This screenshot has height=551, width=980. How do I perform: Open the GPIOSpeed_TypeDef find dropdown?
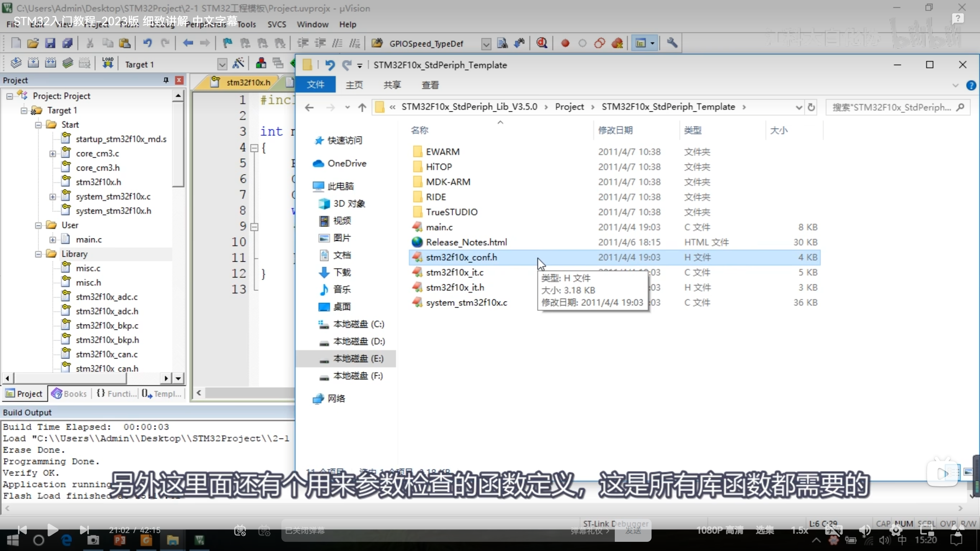click(486, 44)
